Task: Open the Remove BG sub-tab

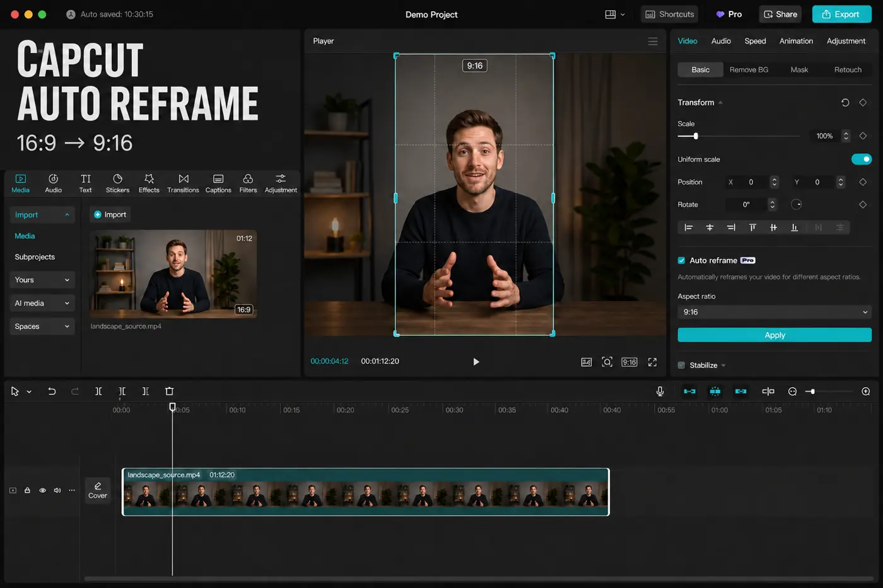Action: click(749, 70)
